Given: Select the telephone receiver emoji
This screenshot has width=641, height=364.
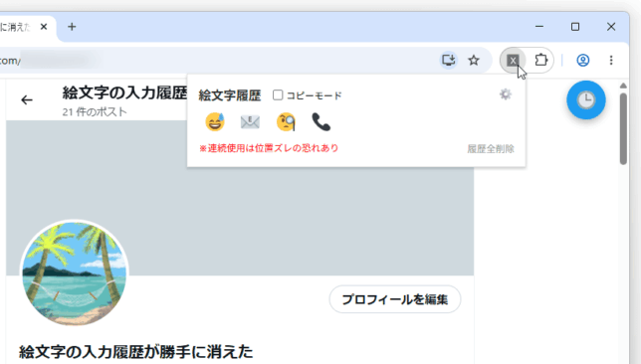Looking at the screenshot, I should (320, 121).
